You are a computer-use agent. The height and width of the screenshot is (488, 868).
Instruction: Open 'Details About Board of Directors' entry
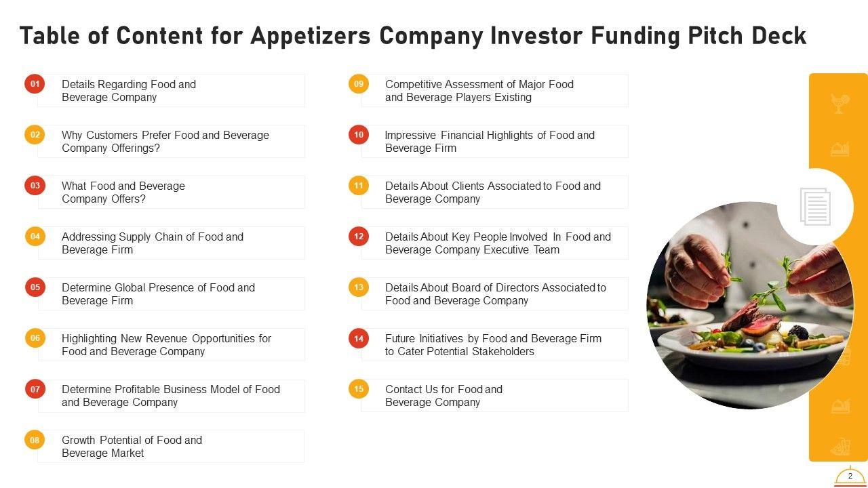pos(495,294)
